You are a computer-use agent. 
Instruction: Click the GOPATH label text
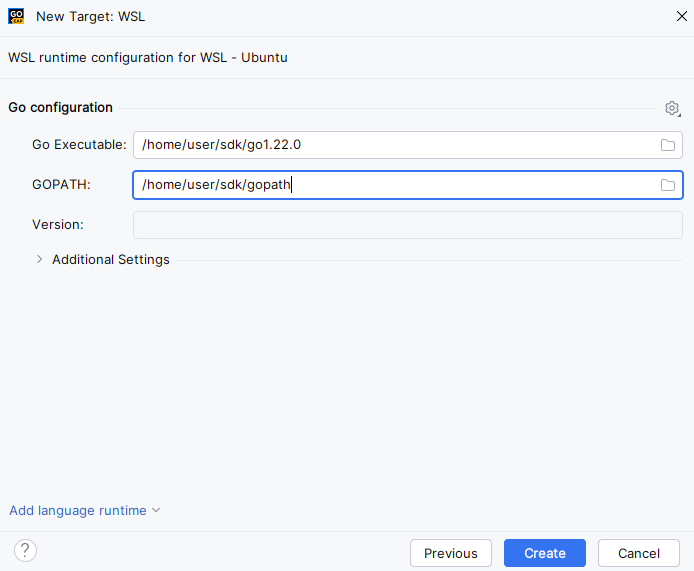tap(61, 185)
